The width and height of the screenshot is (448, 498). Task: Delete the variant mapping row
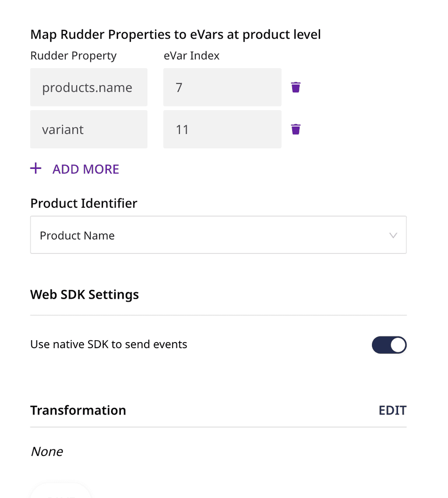coord(296,129)
